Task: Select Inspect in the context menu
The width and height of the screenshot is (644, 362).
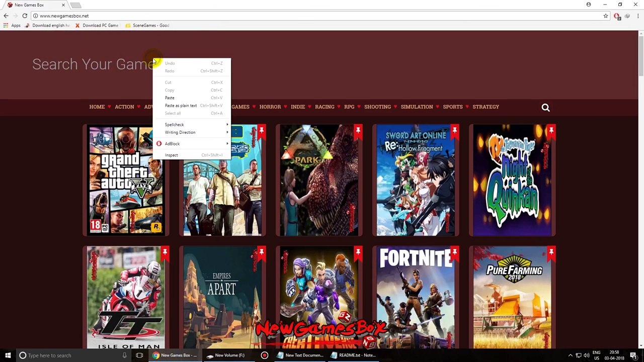Action: pos(192,155)
